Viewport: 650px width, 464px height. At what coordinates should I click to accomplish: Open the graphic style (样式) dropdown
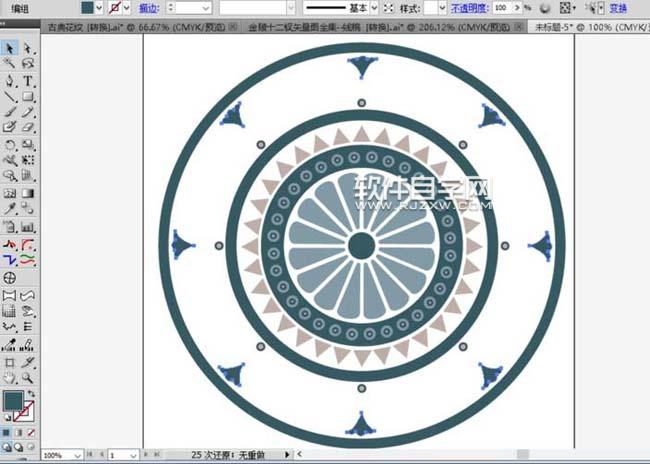(x=442, y=8)
